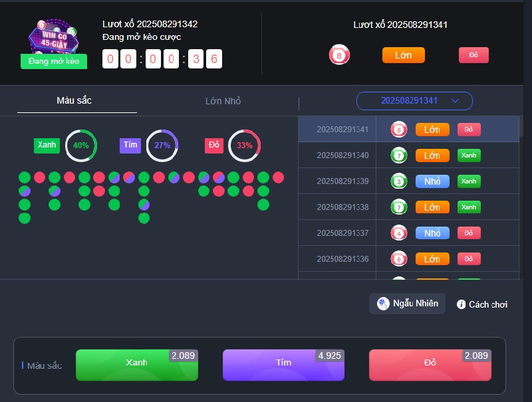Screen dimensions: 532x402
Task: Click the ball icon in row 202508291340
Action: (x=398, y=155)
